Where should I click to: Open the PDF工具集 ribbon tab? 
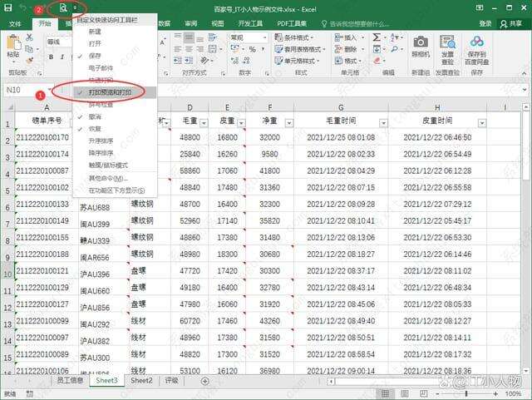[292, 23]
